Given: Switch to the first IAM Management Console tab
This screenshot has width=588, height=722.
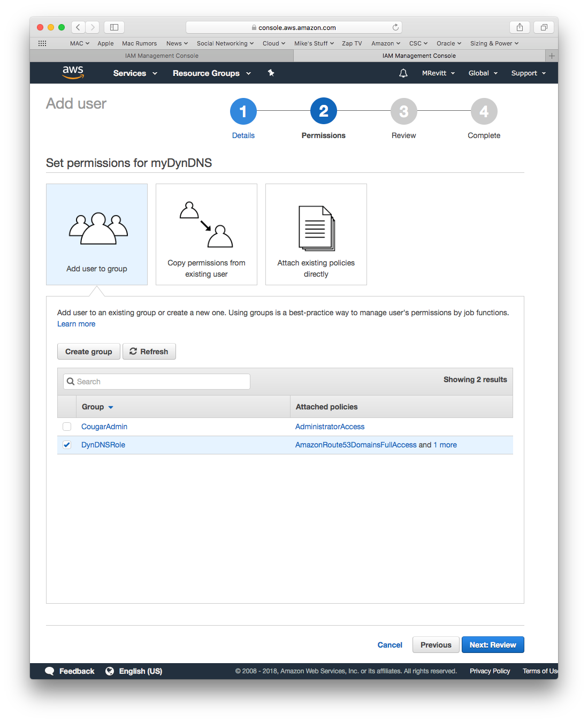Looking at the screenshot, I should (x=162, y=56).
